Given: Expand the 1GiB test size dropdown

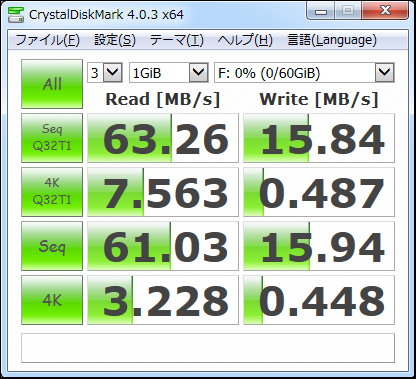Looking at the screenshot, I should [x=169, y=72].
